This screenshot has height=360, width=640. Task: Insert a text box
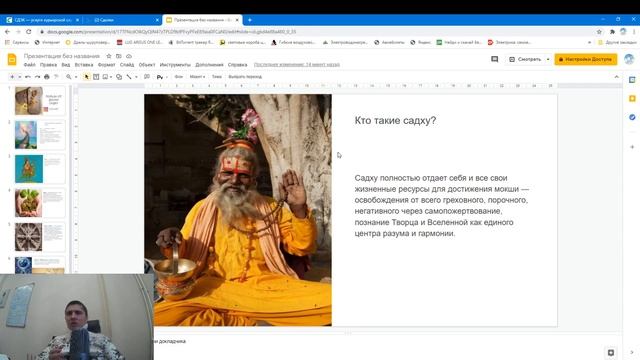pos(96,77)
